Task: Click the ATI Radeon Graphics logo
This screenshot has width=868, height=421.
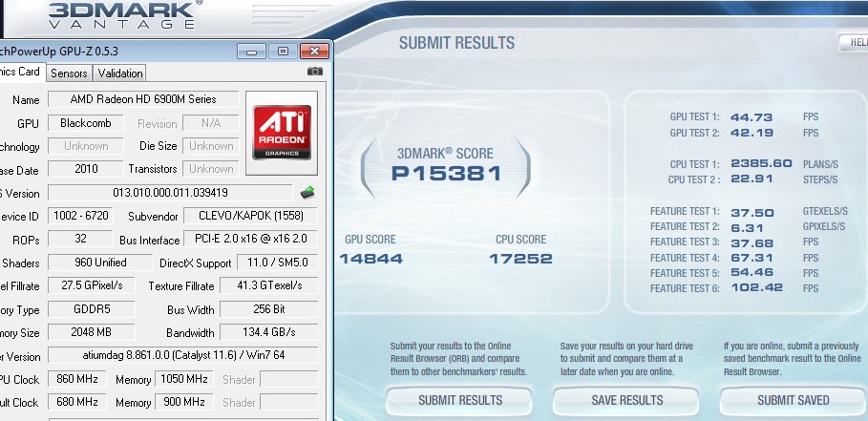Action: pos(282,133)
